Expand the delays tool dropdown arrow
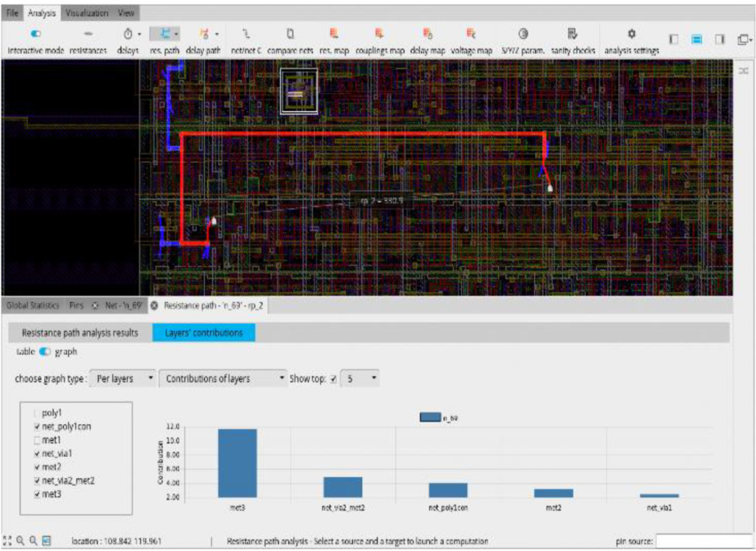Viewport: 756px width, 551px height. point(139,34)
